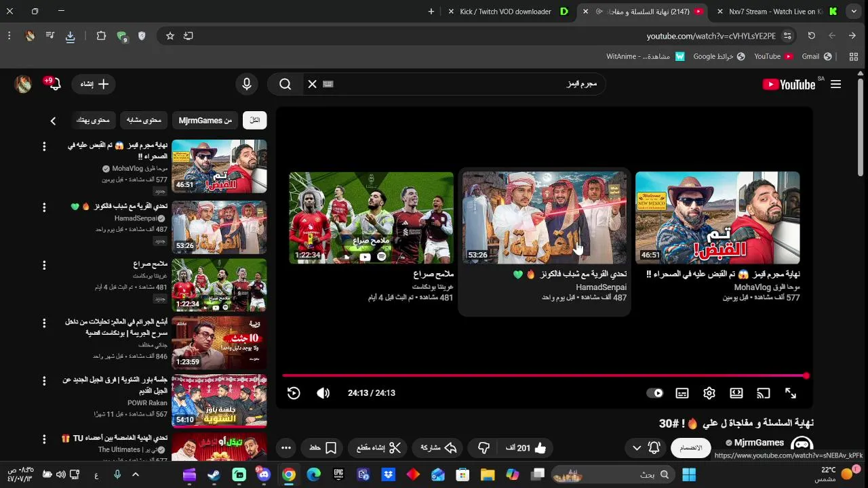Screen dimensions: 868x488
Task: Open options for تحدي الهدية العاصمة sidebar video
Action: [x=44, y=439]
